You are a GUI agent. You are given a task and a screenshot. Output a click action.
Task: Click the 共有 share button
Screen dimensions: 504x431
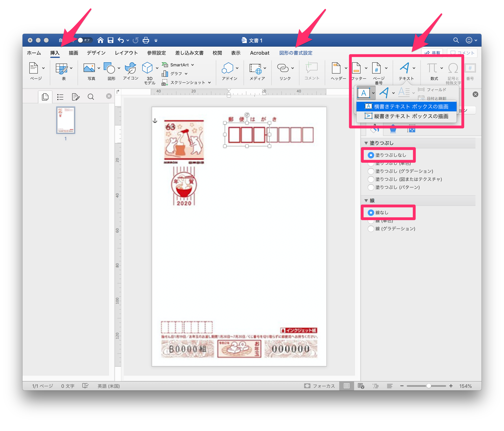point(432,53)
